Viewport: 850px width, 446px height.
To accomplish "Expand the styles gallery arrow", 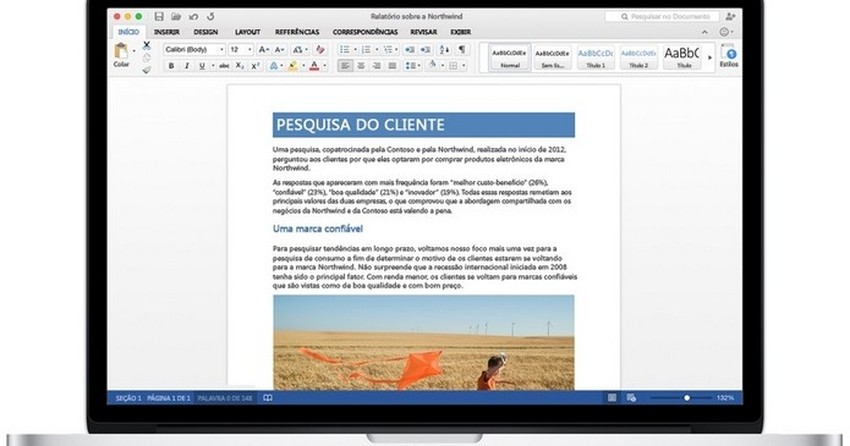I will pos(710,57).
